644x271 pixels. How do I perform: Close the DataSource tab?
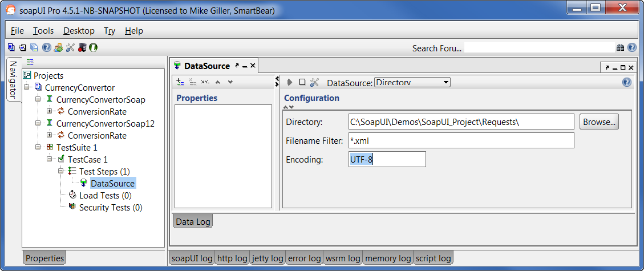(253, 66)
